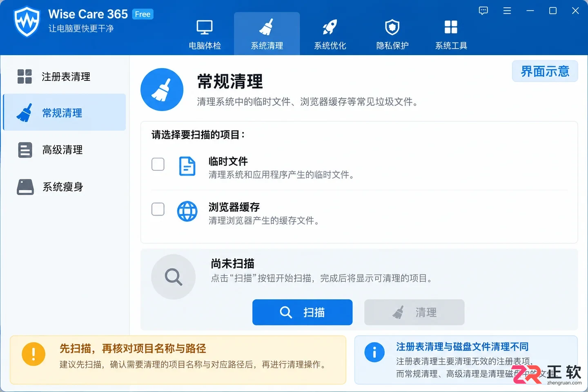Click the 临时文件 document icon

tap(187, 166)
